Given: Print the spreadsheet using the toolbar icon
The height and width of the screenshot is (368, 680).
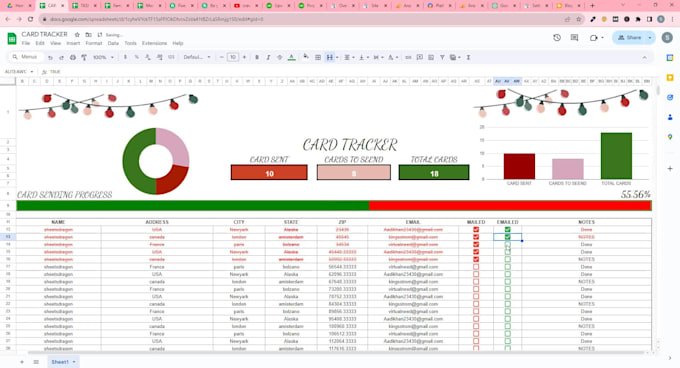Looking at the screenshot, I should pos(73,57).
